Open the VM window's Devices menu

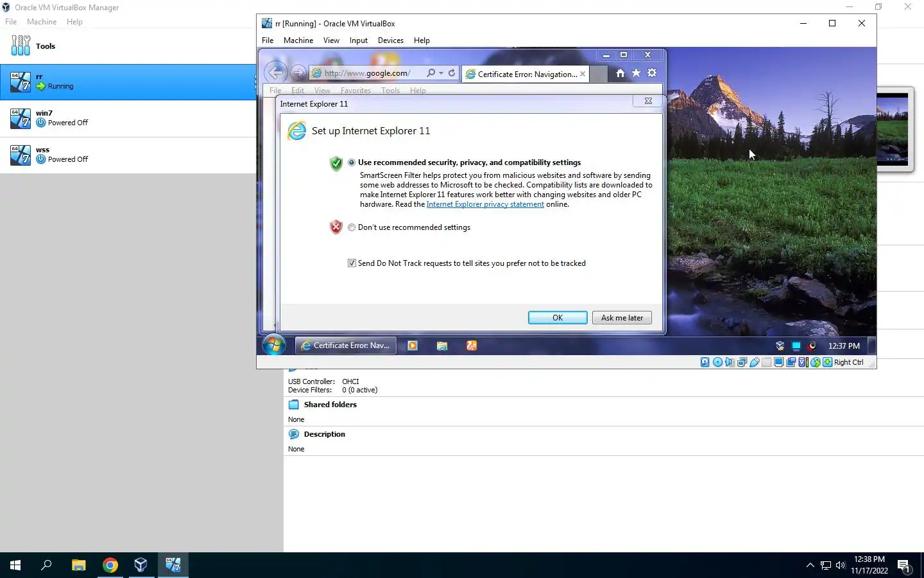[391, 40]
